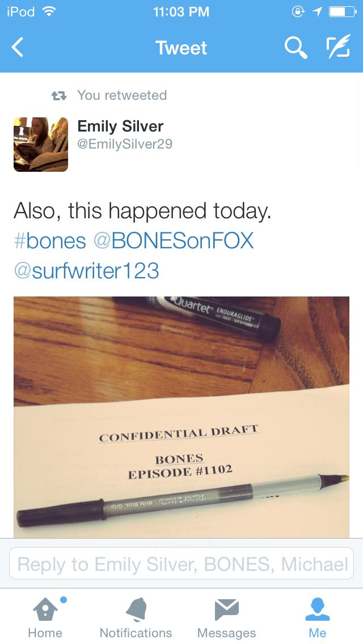Tap the Emily Silver display name
The image size is (363, 644).
pos(120,126)
